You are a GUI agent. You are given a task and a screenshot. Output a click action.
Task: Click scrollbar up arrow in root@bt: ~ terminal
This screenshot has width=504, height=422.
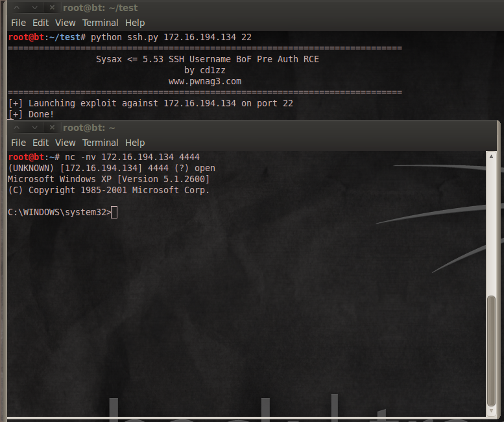[x=491, y=156]
